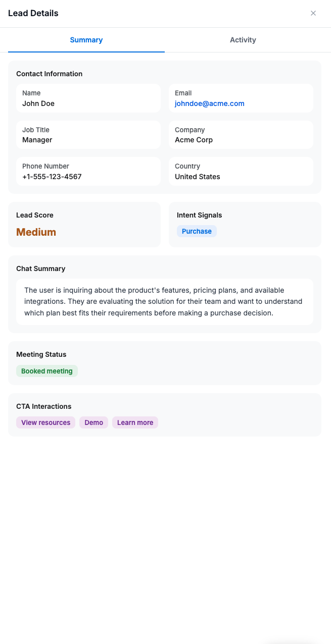Select the Demo CTA tag
331x644 pixels.
point(94,422)
